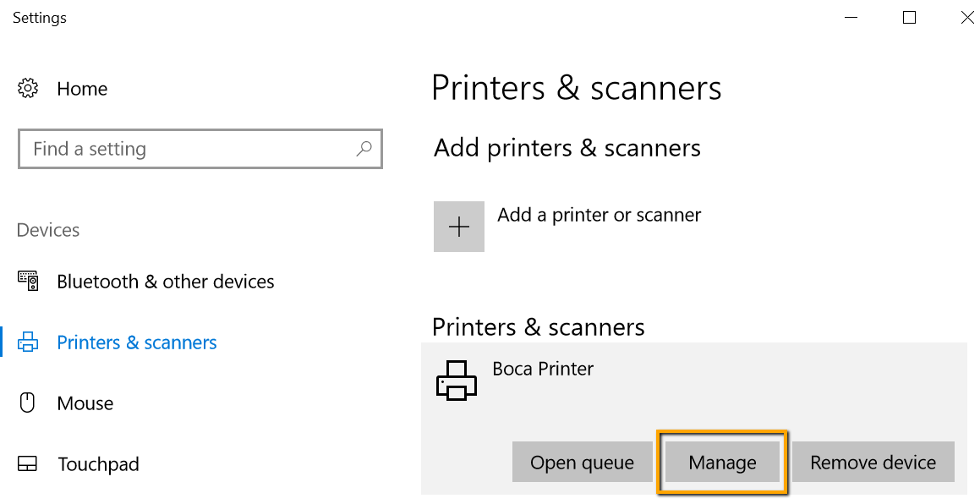The height and width of the screenshot is (504, 980).
Task: Click the plus icon to add a printer
Action: point(459,227)
